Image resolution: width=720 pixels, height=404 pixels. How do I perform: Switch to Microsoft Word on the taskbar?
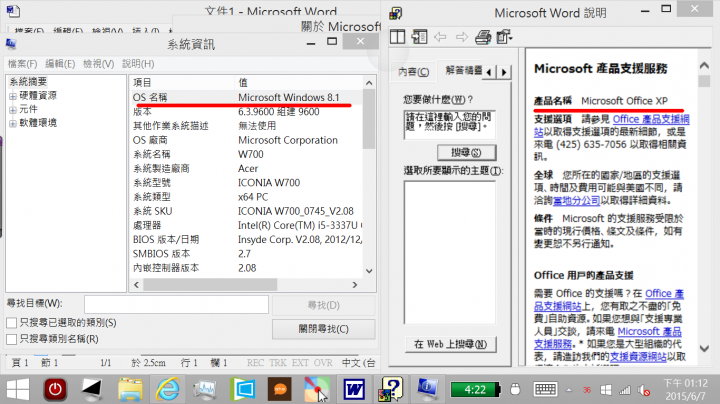(x=354, y=389)
